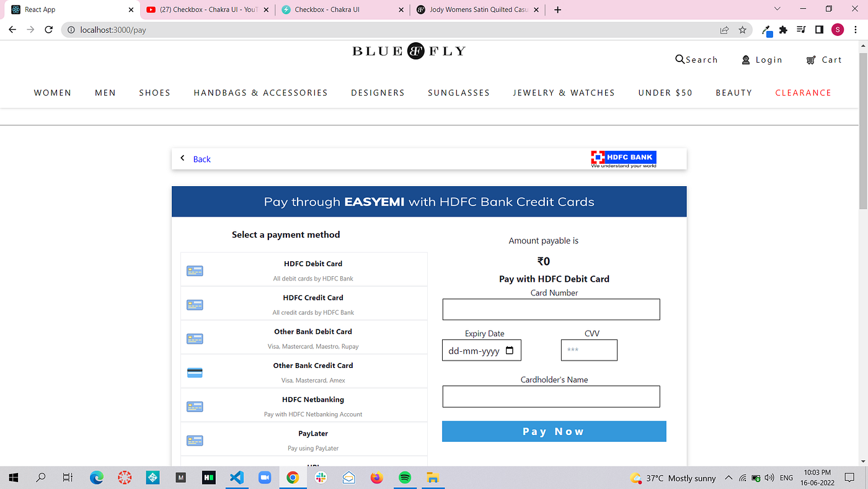Click the card icon next to Other Bank Credit Card

click(x=195, y=372)
